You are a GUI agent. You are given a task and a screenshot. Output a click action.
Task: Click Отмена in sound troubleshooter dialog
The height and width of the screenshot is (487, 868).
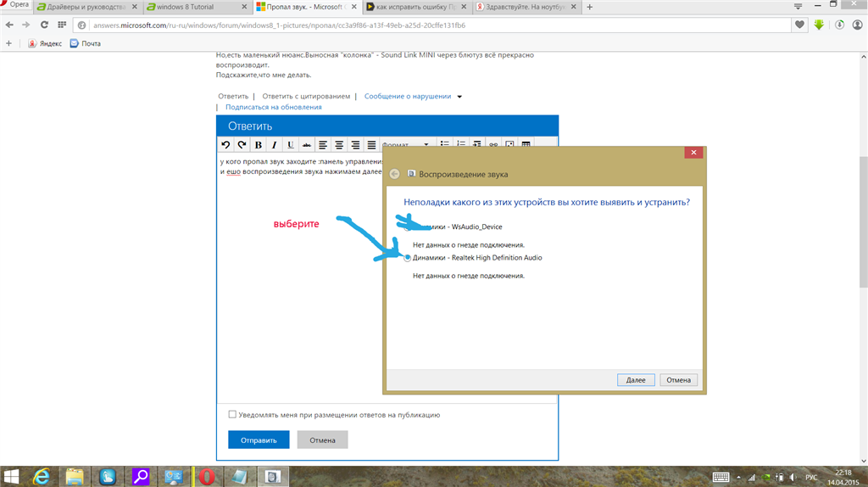click(678, 380)
